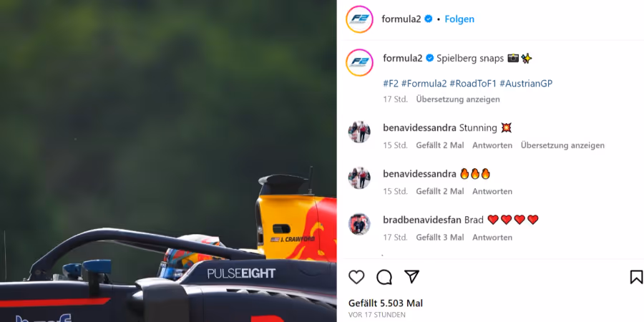Like the post with the heart icon
644x322 pixels.
pyautogui.click(x=356, y=277)
